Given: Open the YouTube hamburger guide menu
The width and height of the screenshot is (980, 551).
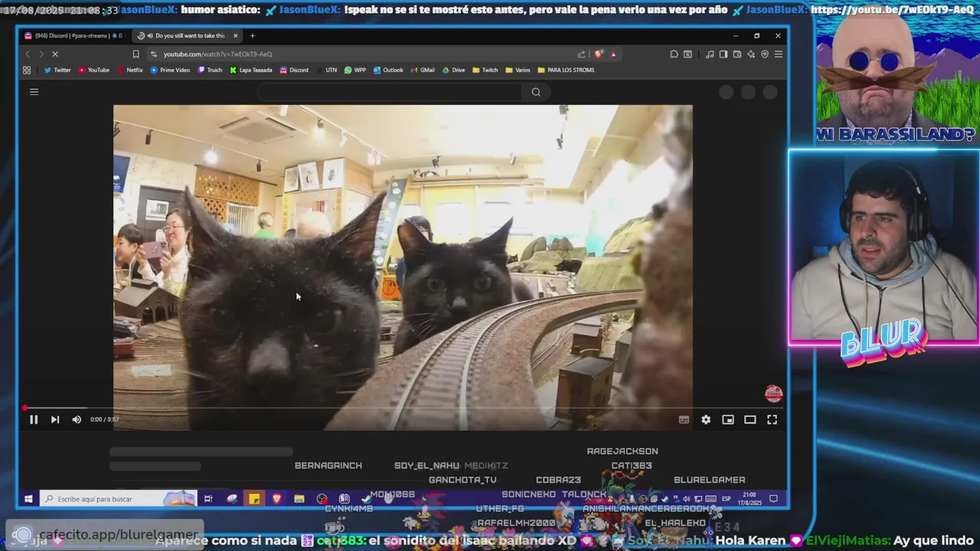Looking at the screenshot, I should coord(34,92).
